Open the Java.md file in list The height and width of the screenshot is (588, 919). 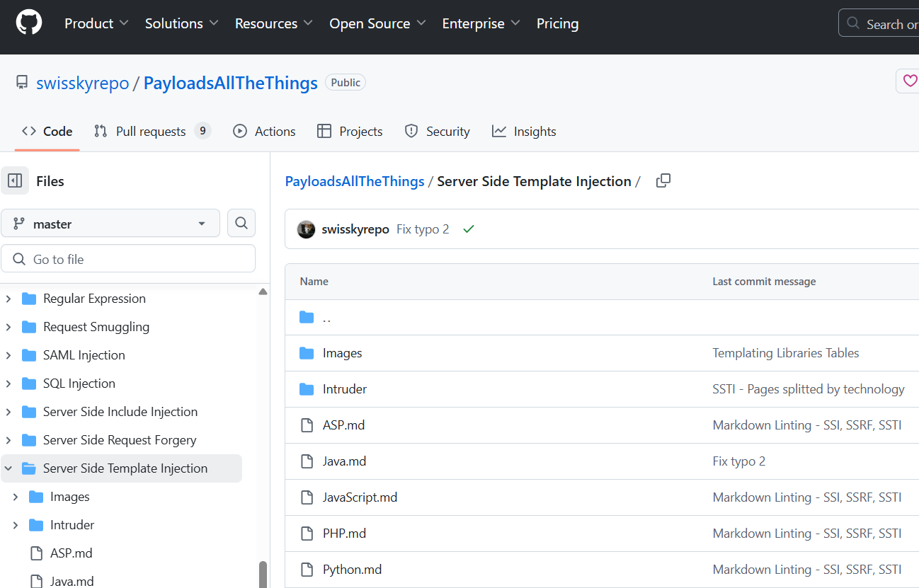(x=344, y=461)
